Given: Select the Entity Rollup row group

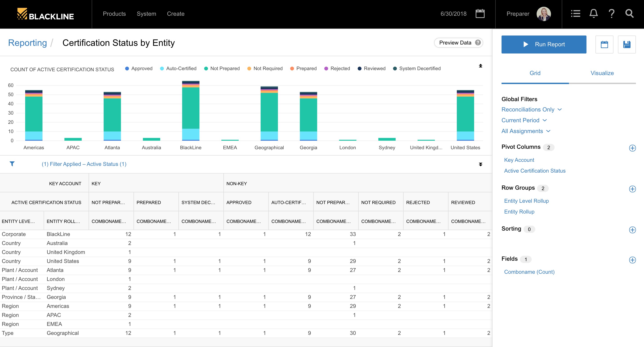Looking at the screenshot, I should pyautogui.click(x=519, y=211).
